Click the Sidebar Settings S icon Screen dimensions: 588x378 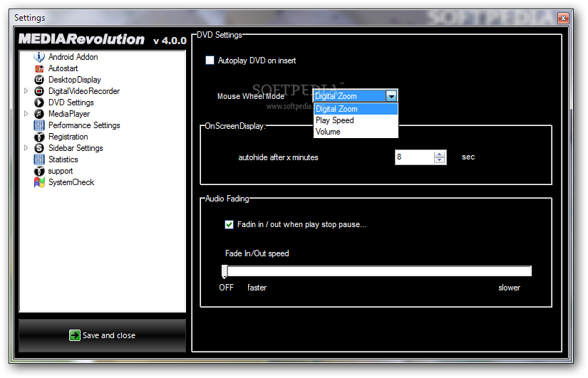point(39,148)
